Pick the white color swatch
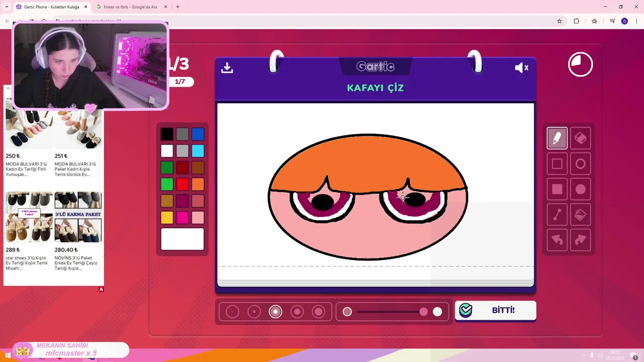The height and width of the screenshot is (362, 644). (167, 151)
